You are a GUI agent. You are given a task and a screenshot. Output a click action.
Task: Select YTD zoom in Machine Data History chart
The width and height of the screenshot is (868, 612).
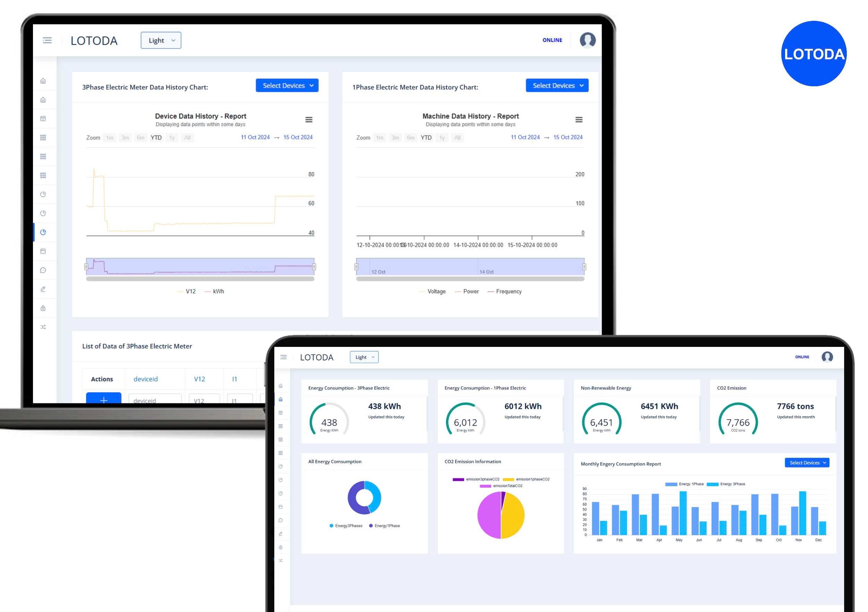click(x=426, y=138)
